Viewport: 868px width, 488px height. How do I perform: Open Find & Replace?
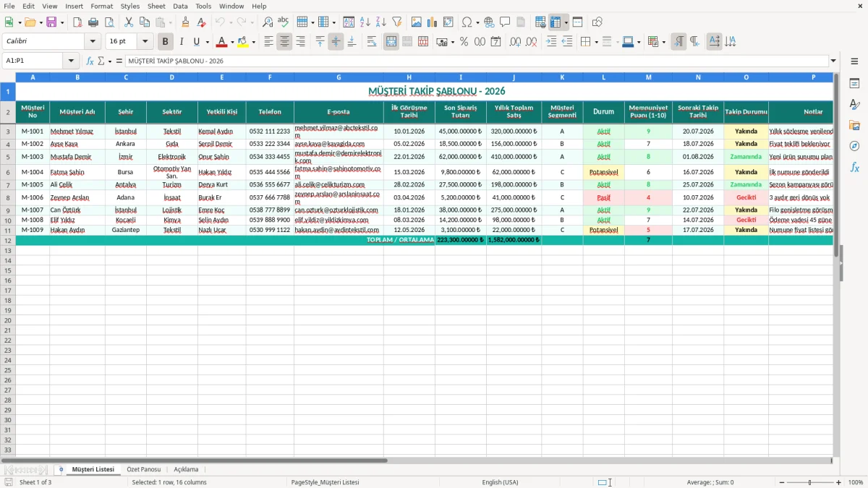(x=268, y=22)
